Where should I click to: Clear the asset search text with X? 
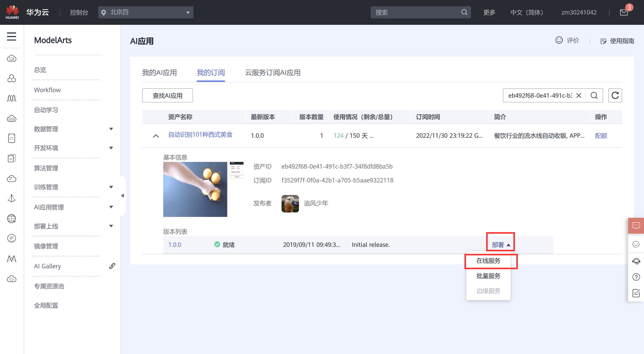coord(578,95)
